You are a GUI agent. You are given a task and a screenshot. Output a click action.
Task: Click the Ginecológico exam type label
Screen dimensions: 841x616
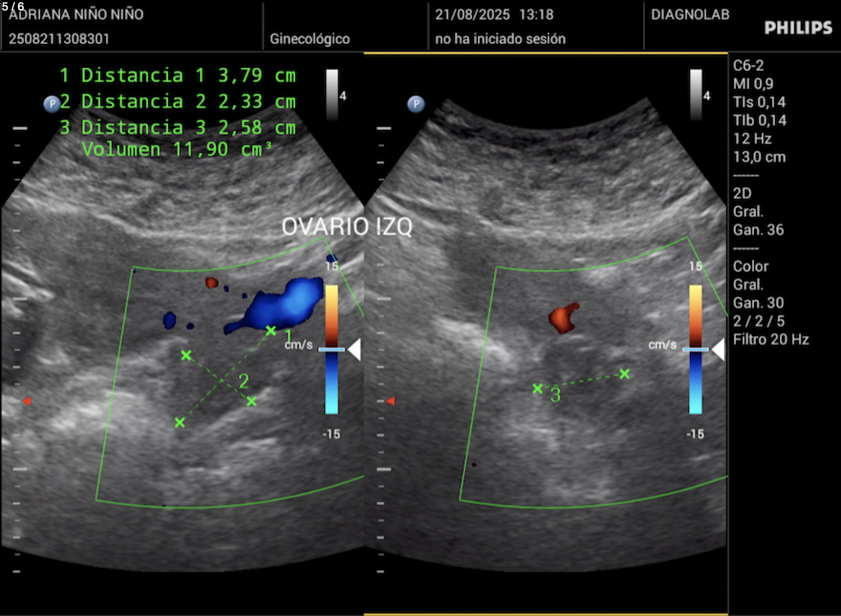click(x=310, y=39)
